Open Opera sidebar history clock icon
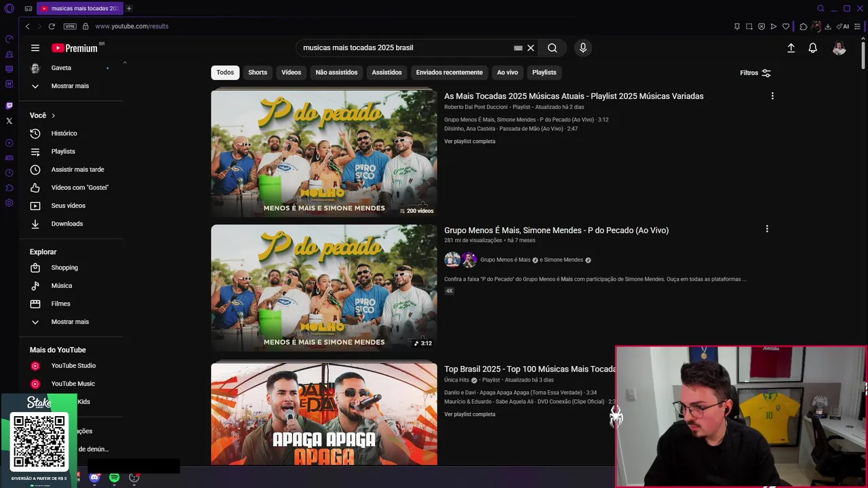 9,173
